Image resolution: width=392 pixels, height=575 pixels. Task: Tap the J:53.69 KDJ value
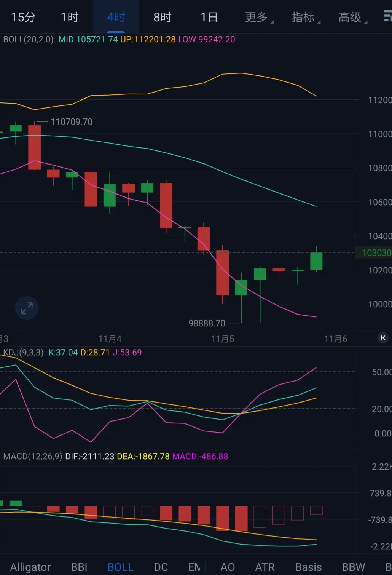127,352
